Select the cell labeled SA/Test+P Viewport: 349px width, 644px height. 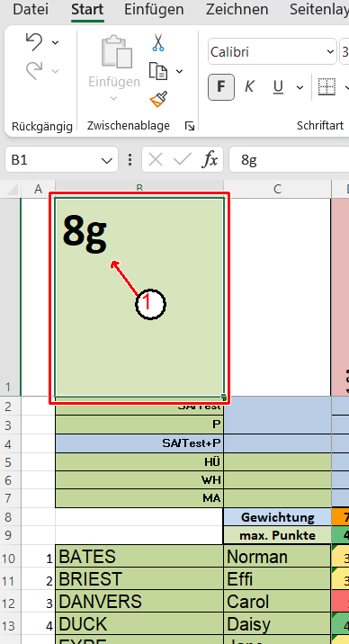coord(139,444)
